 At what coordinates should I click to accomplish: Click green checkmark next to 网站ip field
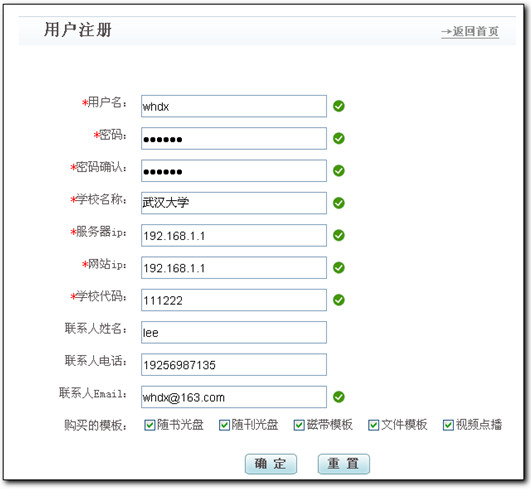339,268
